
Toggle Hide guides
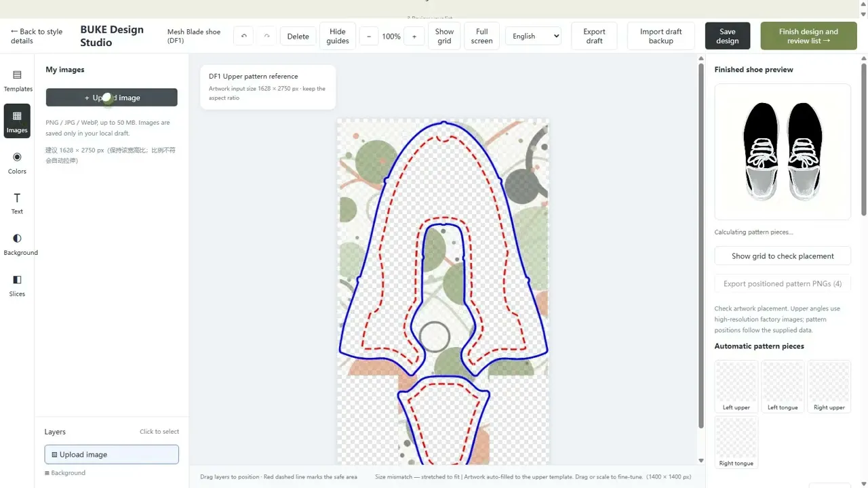(338, 36)
